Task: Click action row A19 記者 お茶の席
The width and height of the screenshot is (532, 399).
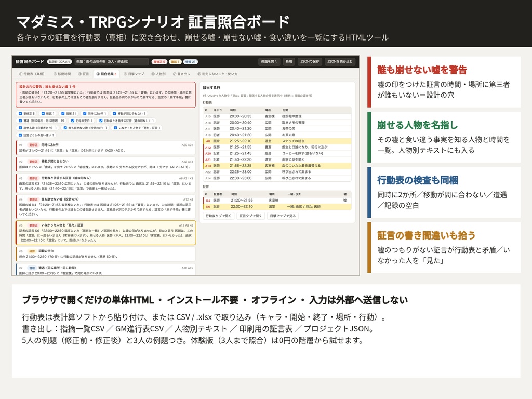Action: click(x=277, y=135)
